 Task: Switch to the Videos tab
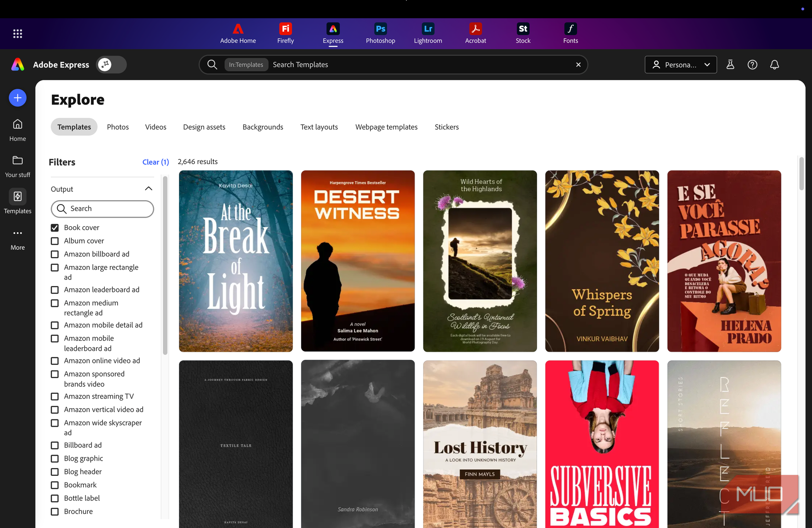click(156, 127)
